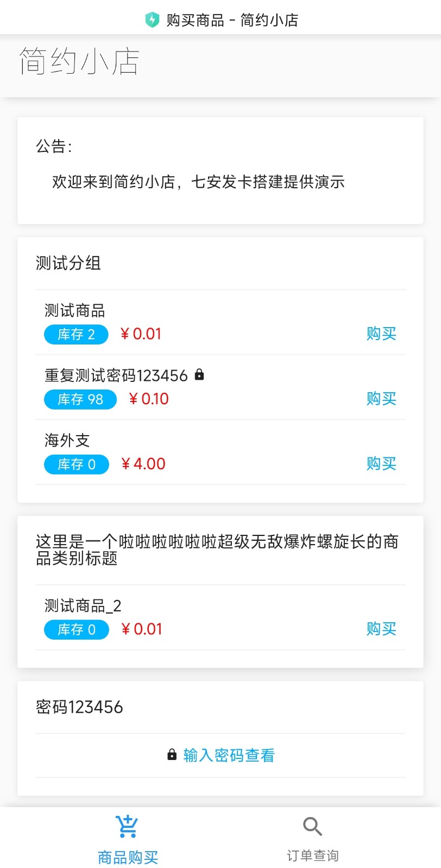Viewport: 441px width, 868px height.
Task: Click 输入密码查看 to unlock category
Action: [229, 755]
